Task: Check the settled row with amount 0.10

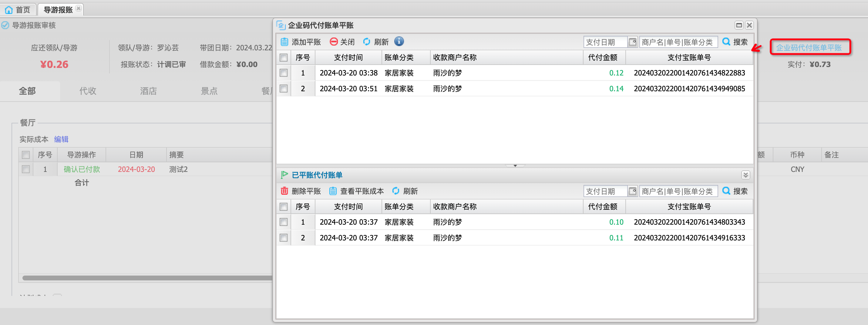Action: (x=284, y=222)
